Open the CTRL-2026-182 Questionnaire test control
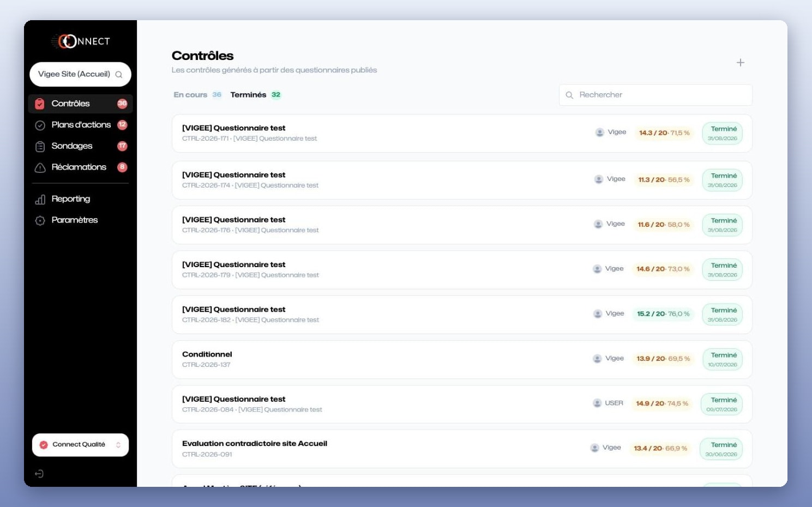Viewport: 812px width, 507px height. (x=462, y=315)
